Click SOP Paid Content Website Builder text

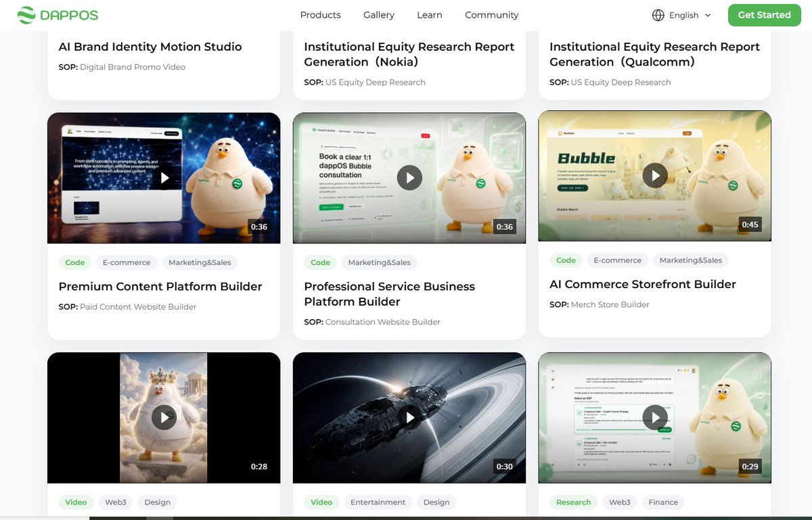127,307
